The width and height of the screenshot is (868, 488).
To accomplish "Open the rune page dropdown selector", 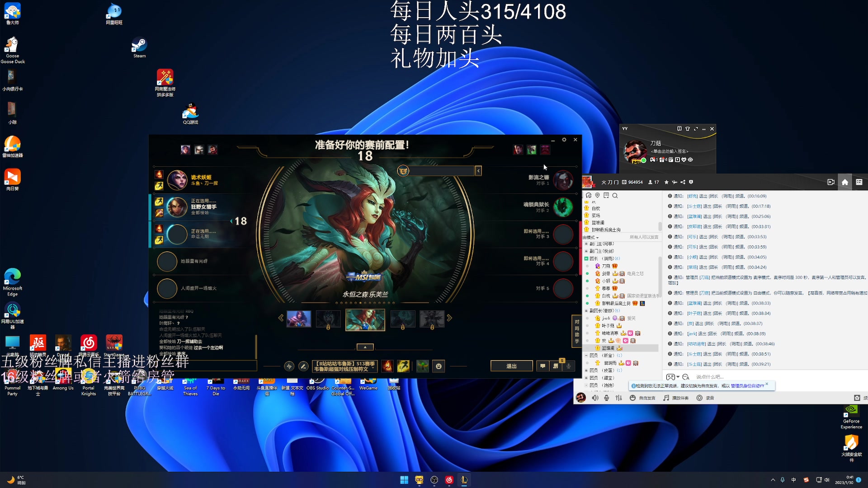I will tap(344, 366).
